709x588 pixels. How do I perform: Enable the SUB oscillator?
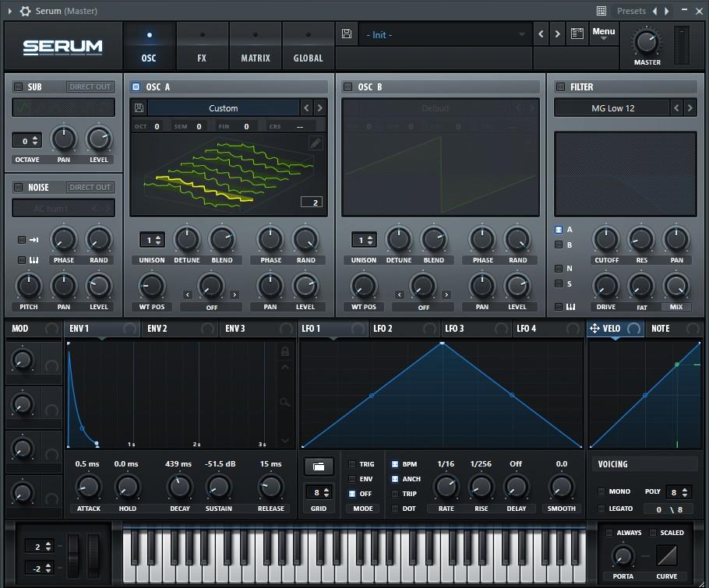pyautogui.click(x=18, y=86)
